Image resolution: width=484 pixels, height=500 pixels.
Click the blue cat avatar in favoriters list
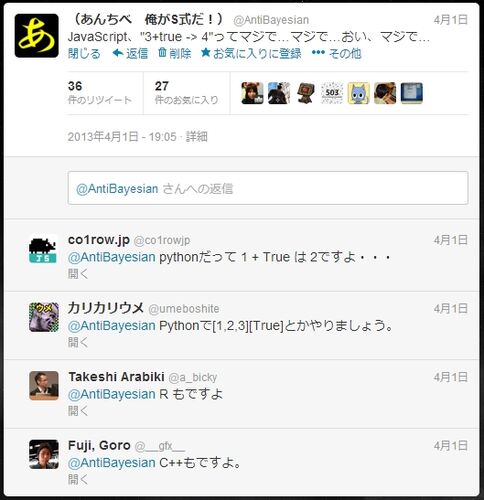pos(359,93)
